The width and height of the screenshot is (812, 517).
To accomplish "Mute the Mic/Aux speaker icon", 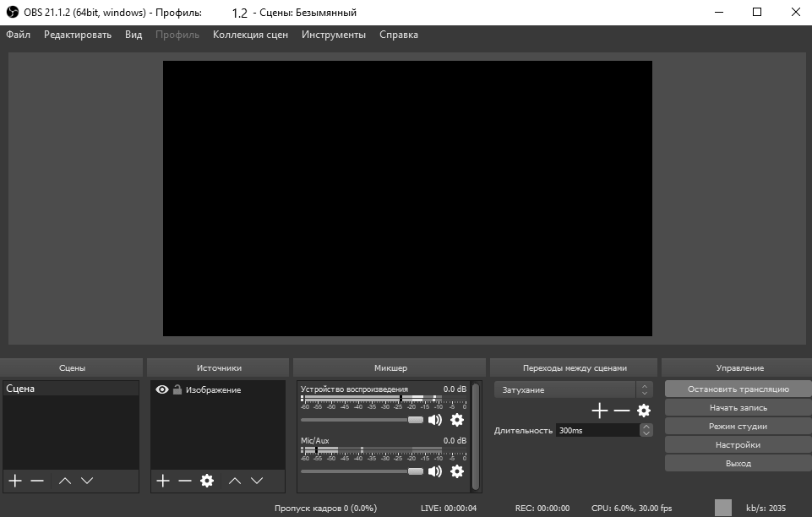I will tap(435, 471).
